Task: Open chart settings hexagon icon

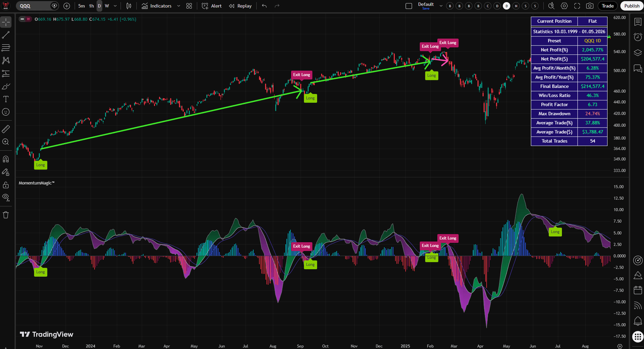Action: pyautogui.click(x=564, y=6)
